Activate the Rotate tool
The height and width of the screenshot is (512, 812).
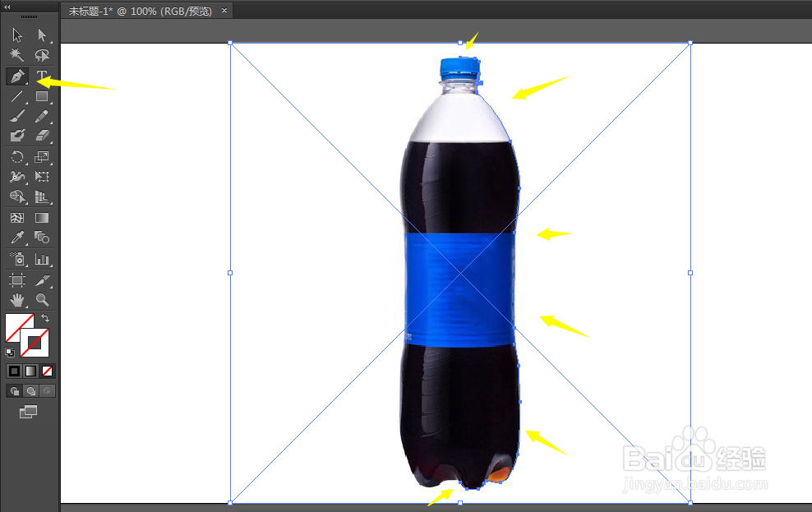(17, 157)
